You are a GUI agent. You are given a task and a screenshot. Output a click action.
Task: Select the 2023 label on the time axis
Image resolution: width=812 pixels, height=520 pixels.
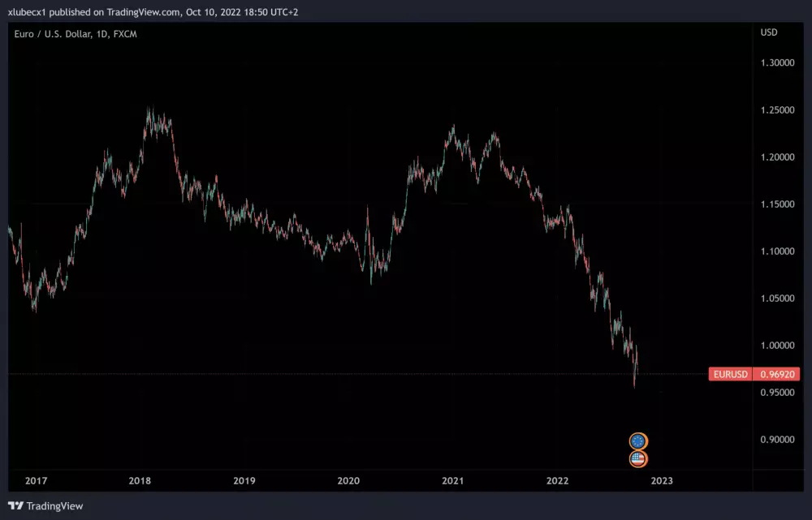663,480
